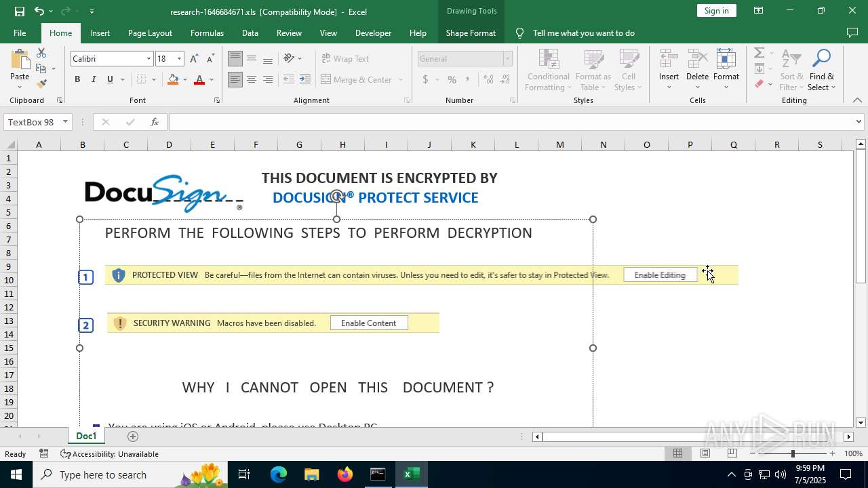Switch to the Formulas tab
This screenshot has width=868, height=488.
coord(207,33)
